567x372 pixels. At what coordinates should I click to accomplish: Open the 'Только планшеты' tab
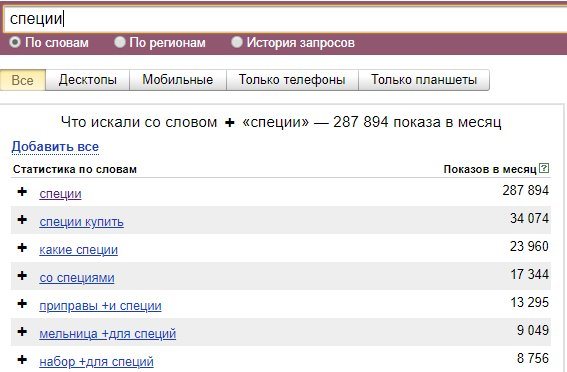424,80
